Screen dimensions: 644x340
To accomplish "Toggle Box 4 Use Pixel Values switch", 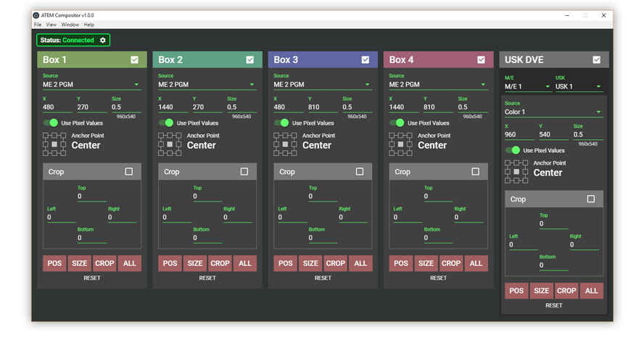I will (397, 123).
